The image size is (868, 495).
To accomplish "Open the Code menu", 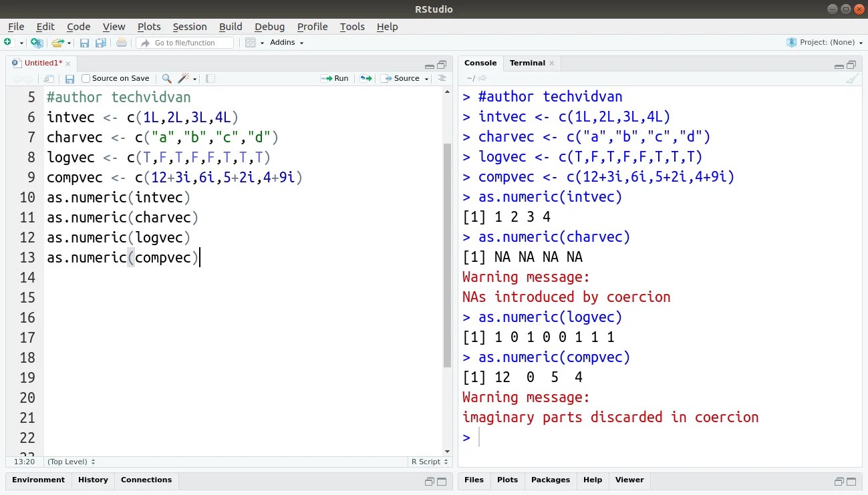I will pos(78,27).
